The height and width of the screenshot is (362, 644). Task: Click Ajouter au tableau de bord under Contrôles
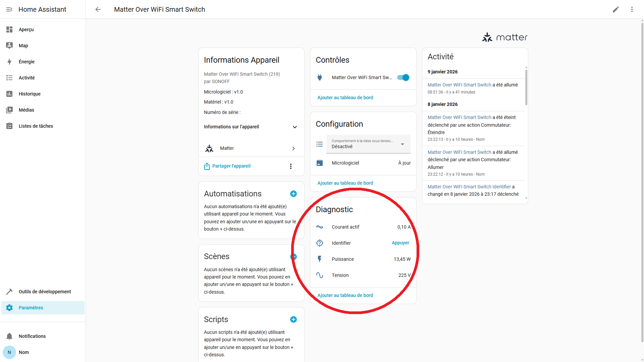(x=345, y=98)
